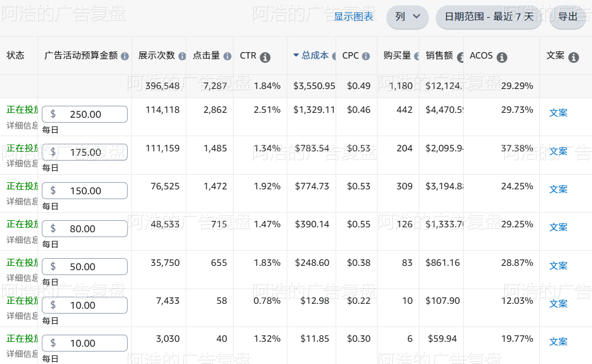Select the 76,525 impressions cell
This screenshot has width=592, height=364.
[165, 186]
